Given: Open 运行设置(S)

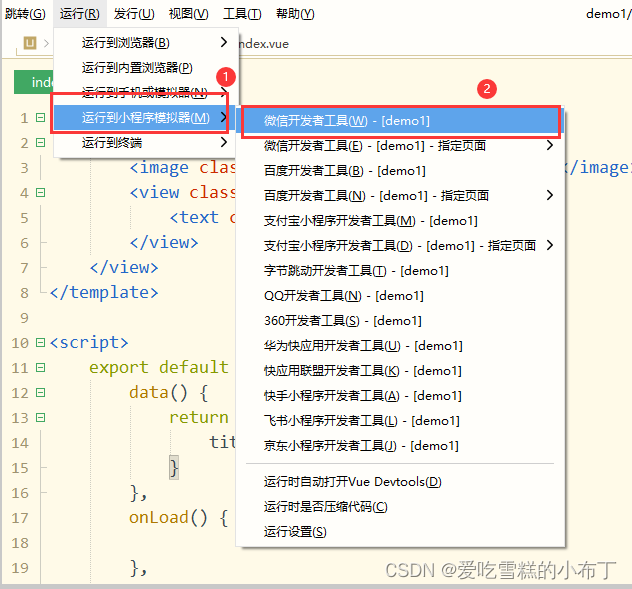Looking at the screenshot, I should point(401,532).
